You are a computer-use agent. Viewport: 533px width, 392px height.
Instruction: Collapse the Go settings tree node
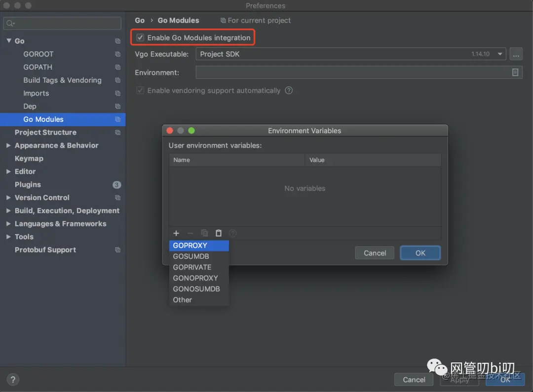pos(9,41)
